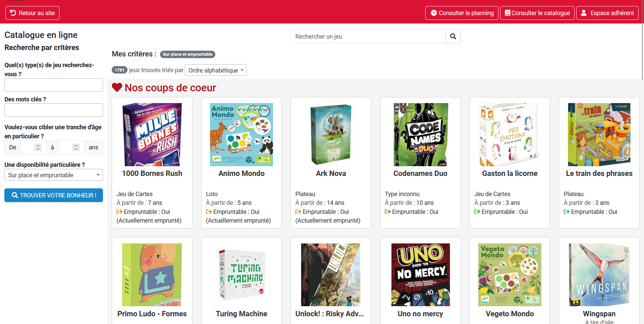The height and width of the screenshot is (324, 644).
Task: Click the Wingspan title
Action: click(599, 314)
